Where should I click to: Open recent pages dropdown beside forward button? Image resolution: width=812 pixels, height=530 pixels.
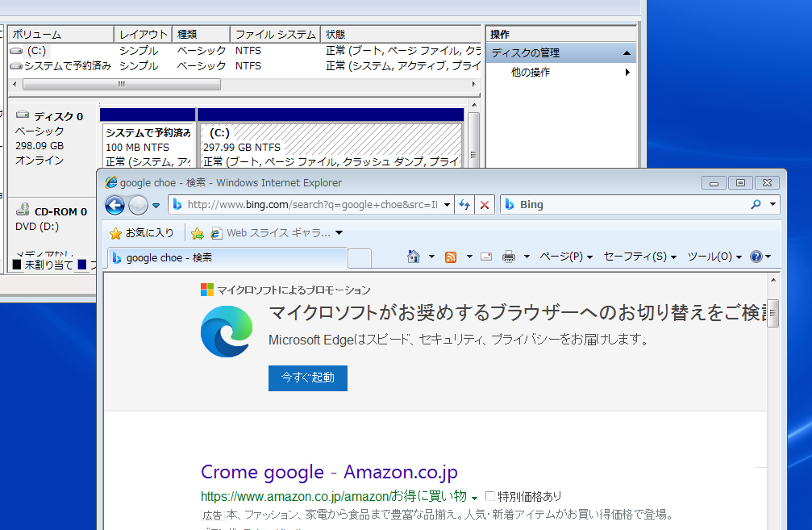(x=156, y=205)
